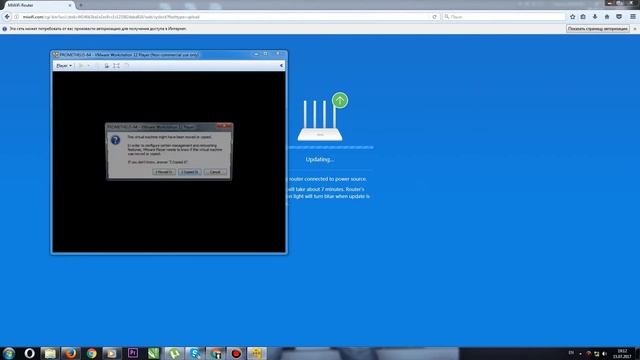640x360 pixels.
Task: Click the show authorization page button
Action: click(x=598, y=29)
